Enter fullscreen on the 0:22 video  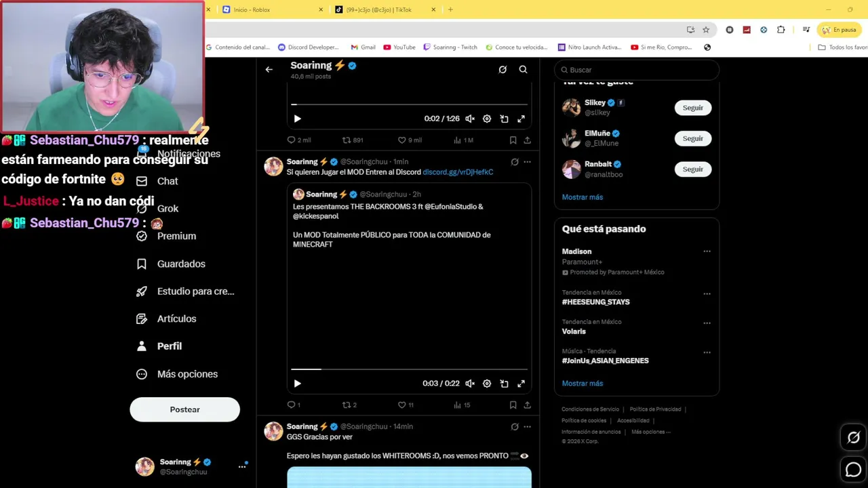[521, 384]
